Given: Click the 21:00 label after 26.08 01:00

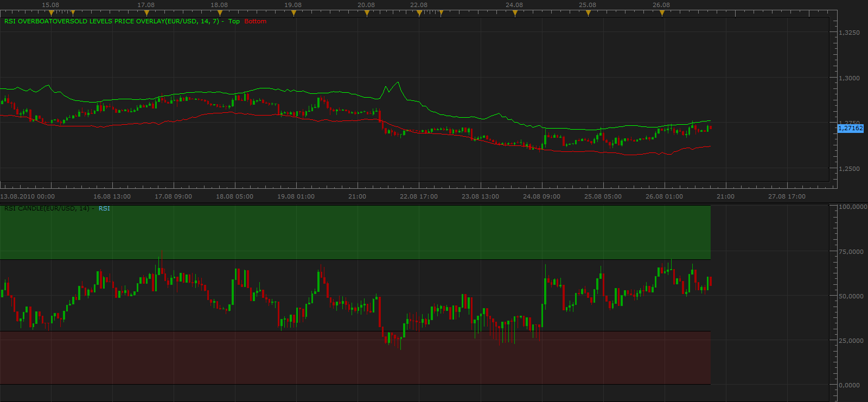Looking at the screenshot, I should pos(725,196).
